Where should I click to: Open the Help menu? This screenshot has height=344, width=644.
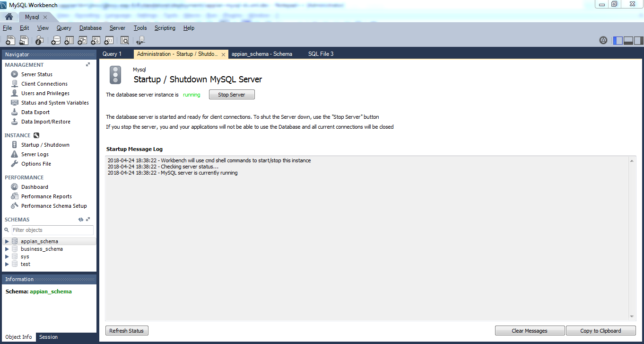point(189,28)
